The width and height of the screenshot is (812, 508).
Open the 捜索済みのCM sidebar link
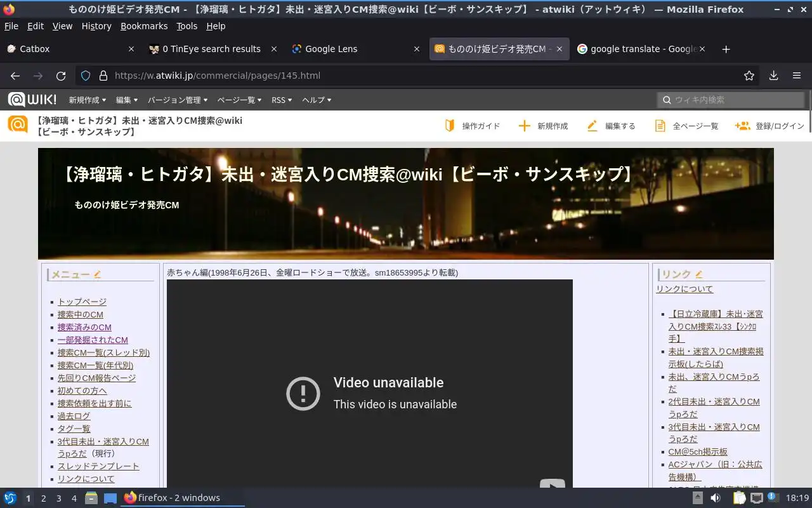click(84, 327)
